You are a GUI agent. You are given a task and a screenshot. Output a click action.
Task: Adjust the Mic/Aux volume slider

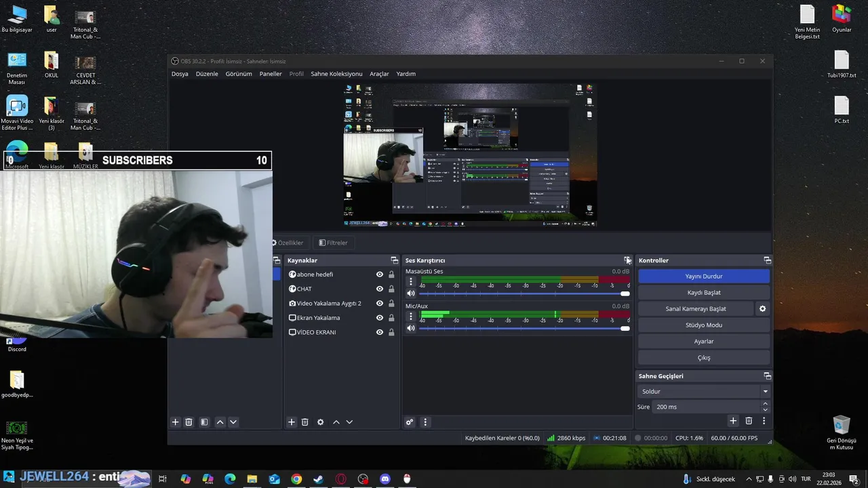(x=524, y=328)
